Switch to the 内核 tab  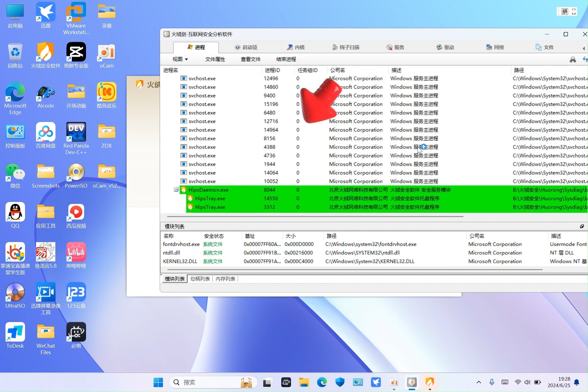click(296, 47)
